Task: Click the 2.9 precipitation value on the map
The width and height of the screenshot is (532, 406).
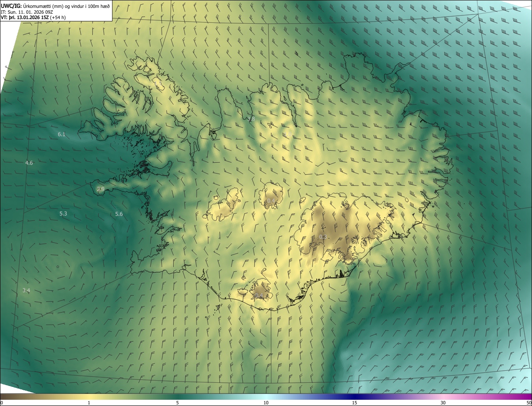Action: (x=101, y=189)
